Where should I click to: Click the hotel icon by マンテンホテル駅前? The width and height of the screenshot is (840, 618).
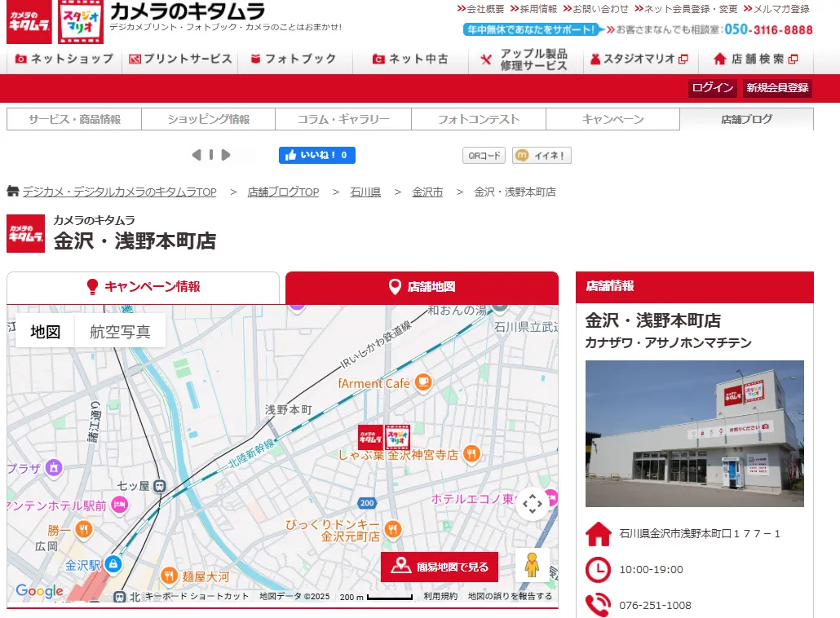[x=119, y=505]
